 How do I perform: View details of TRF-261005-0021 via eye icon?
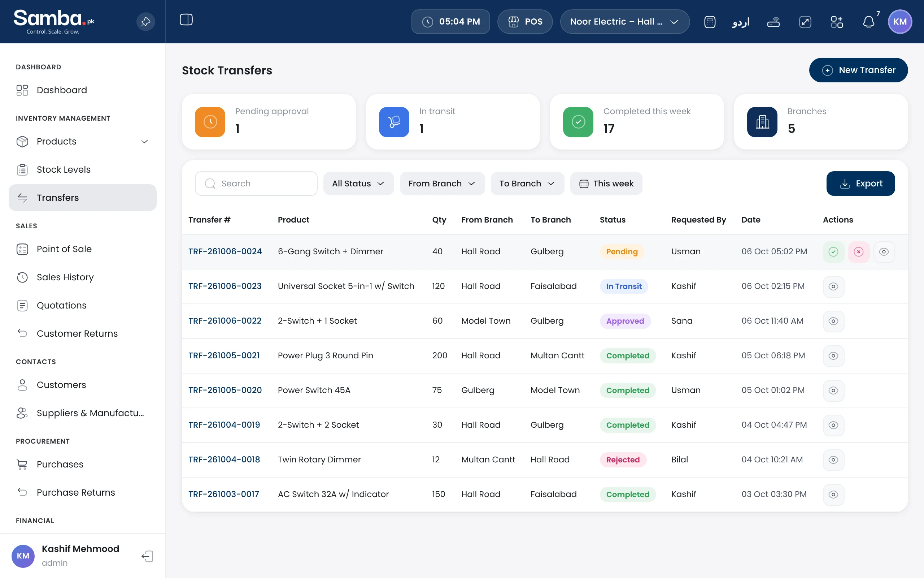[833, 355]
